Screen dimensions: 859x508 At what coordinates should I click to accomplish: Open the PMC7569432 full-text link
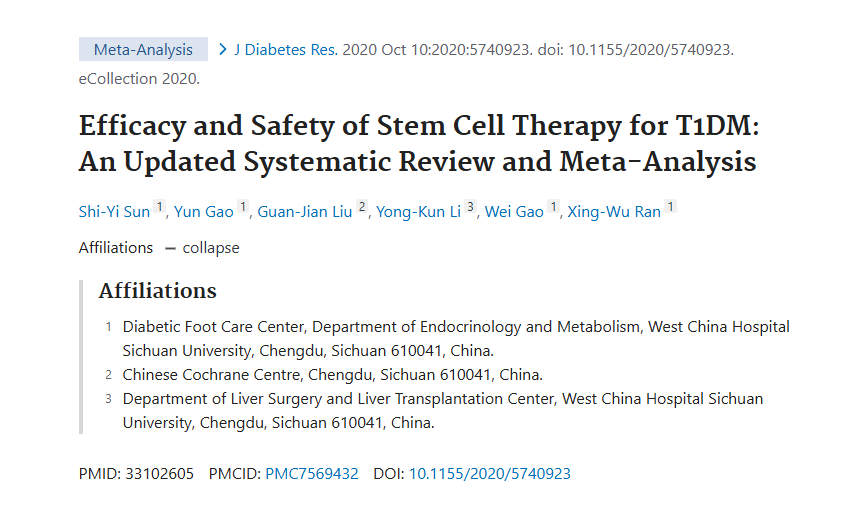(311, 474)
